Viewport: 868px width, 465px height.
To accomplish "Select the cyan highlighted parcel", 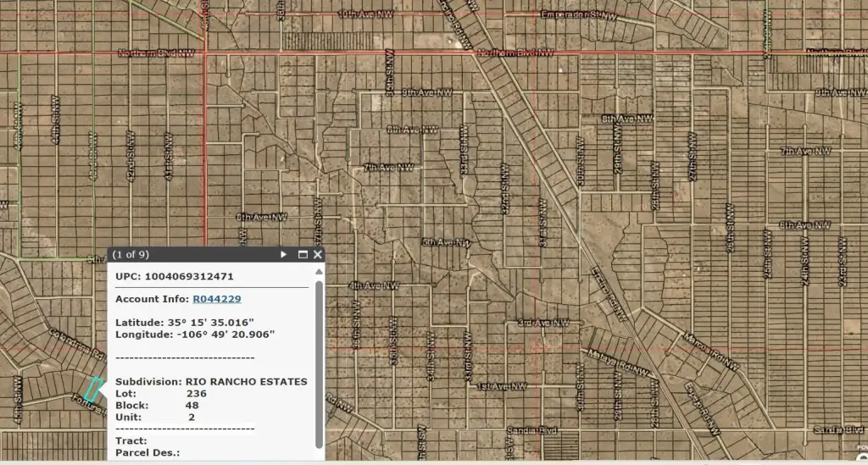I will pos(92,389).
